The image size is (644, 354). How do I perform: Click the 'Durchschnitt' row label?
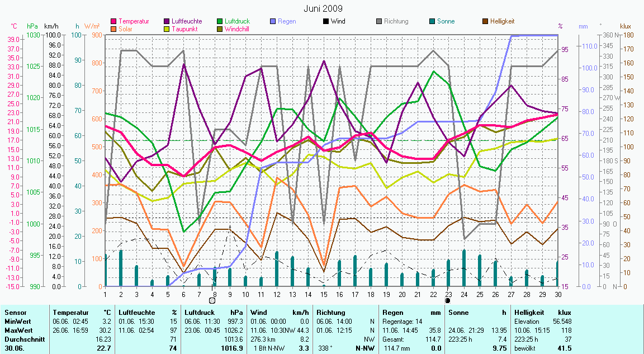pos(23,339)
